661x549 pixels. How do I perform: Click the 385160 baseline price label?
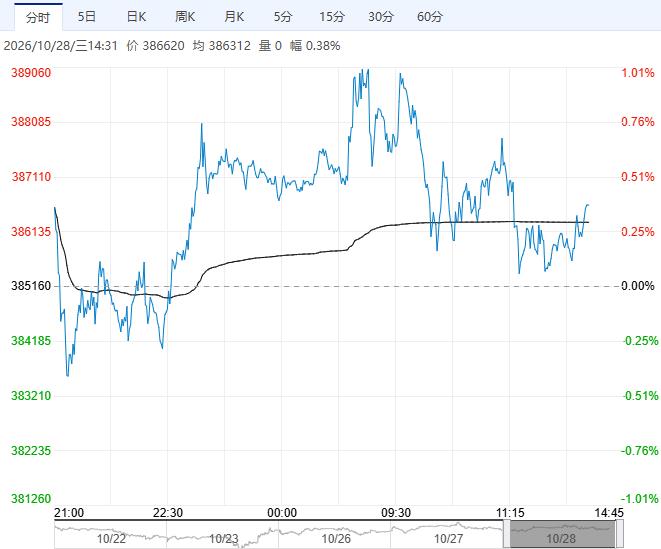tap(31, 286)
